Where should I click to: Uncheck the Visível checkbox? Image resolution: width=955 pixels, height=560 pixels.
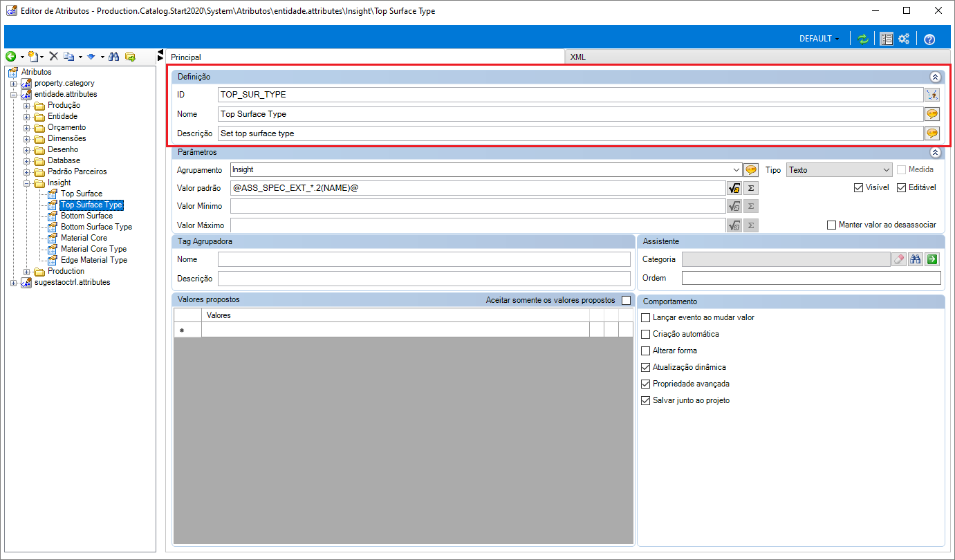[x=859, y=187]
